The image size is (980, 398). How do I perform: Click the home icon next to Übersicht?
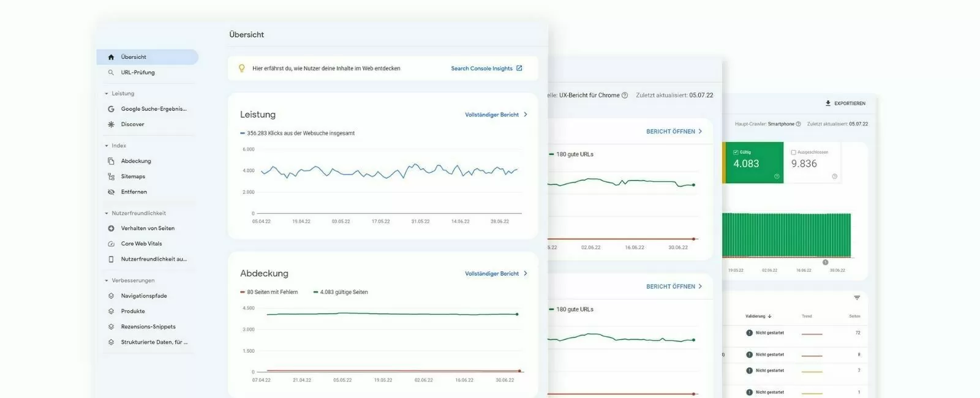click(111, 57)
